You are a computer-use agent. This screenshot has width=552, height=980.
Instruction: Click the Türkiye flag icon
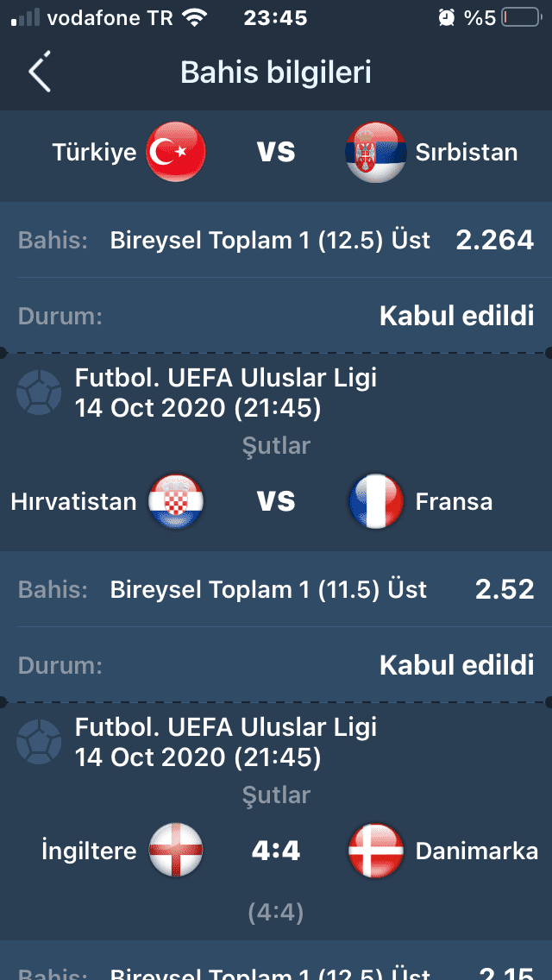point(176,152)
